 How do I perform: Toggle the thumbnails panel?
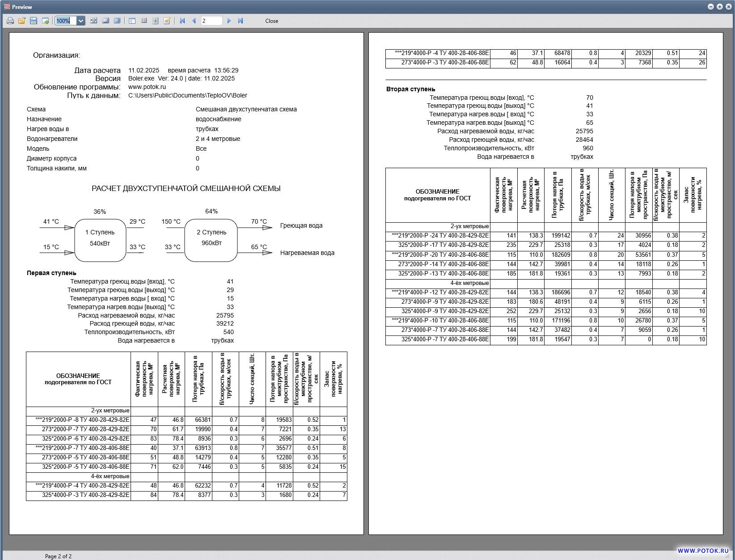tap(144, 21)
